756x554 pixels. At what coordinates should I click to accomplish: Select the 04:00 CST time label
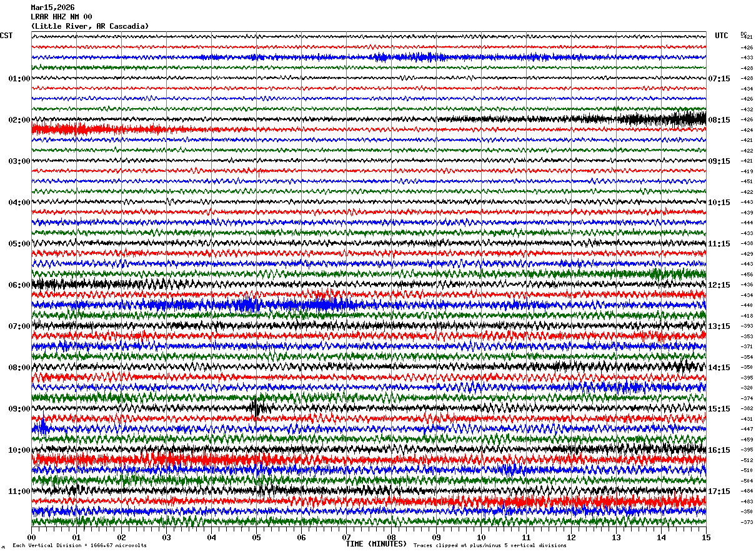click(19, 203)
